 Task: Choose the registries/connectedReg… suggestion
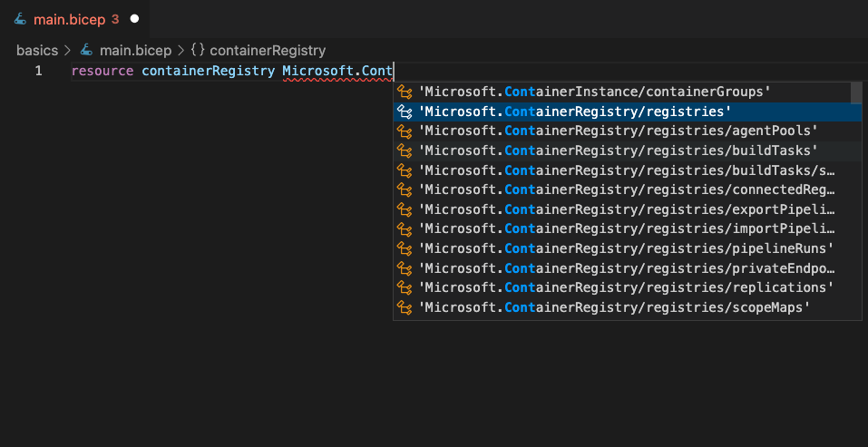click(628, 189)
